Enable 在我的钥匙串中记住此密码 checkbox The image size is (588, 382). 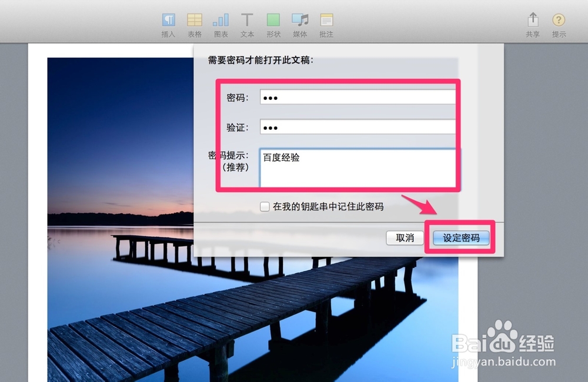265,206
